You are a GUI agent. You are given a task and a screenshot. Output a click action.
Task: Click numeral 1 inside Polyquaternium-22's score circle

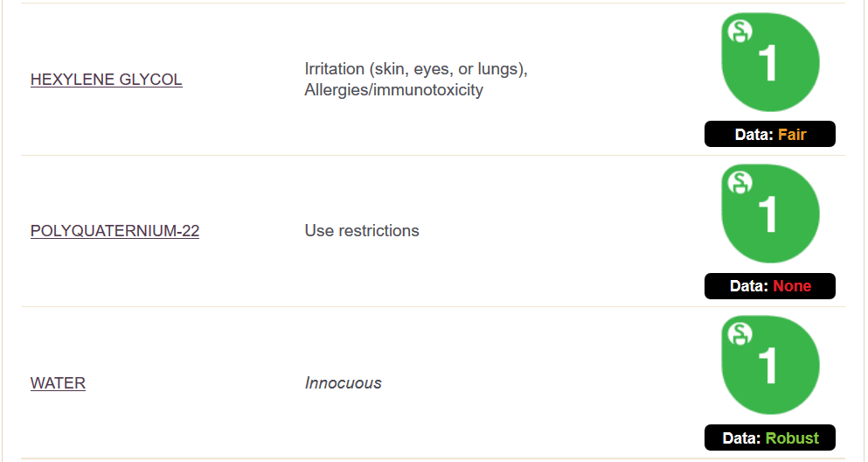click(768, 213)
